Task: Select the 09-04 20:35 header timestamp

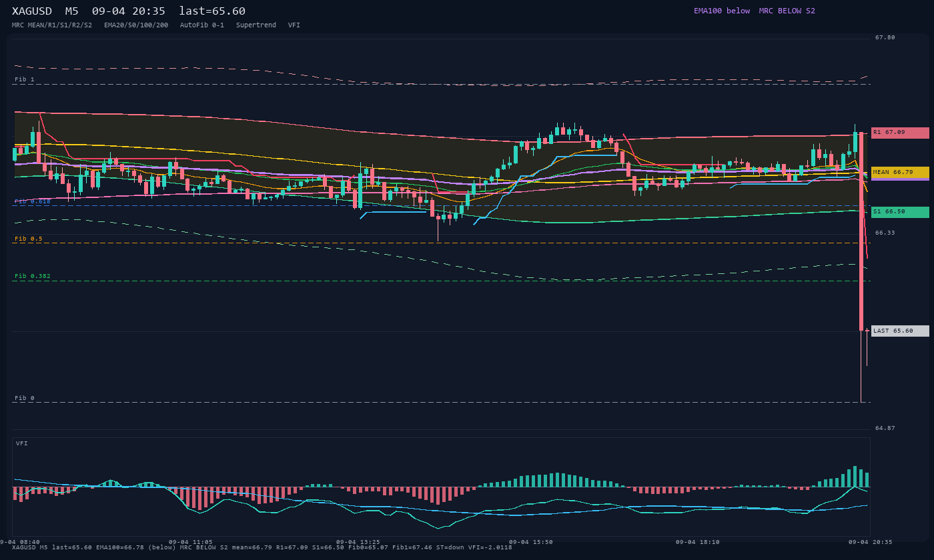Action: 129,11
